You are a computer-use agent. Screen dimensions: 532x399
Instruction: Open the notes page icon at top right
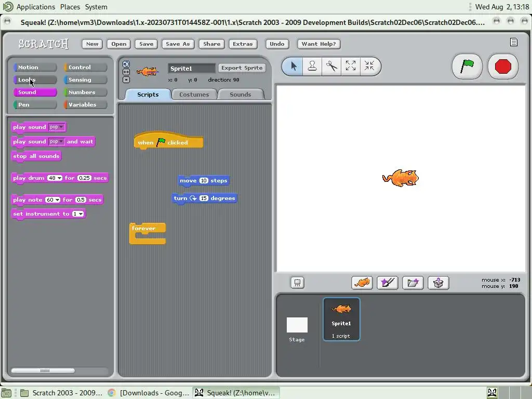pyautogui.click(x=514, y=42)
